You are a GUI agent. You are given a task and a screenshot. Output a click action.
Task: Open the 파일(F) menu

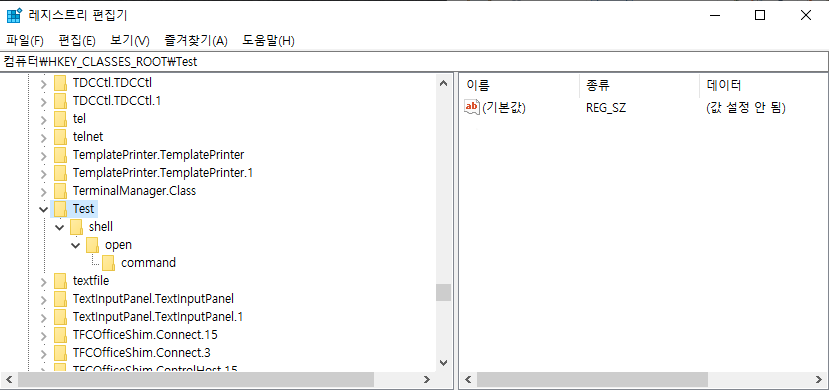pos(25,41)
